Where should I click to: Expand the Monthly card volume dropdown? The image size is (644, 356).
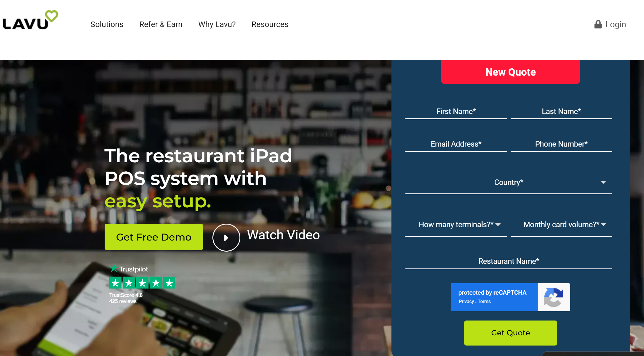tap(561, 225)
